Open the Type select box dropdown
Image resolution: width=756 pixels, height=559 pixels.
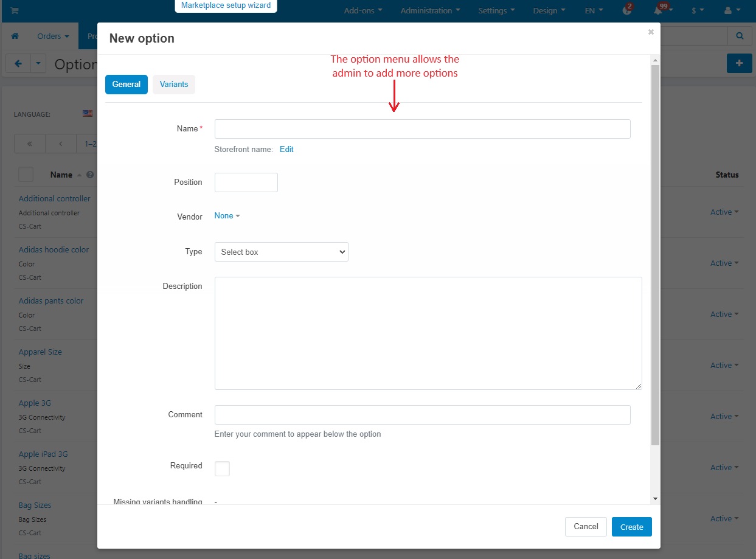281,252
